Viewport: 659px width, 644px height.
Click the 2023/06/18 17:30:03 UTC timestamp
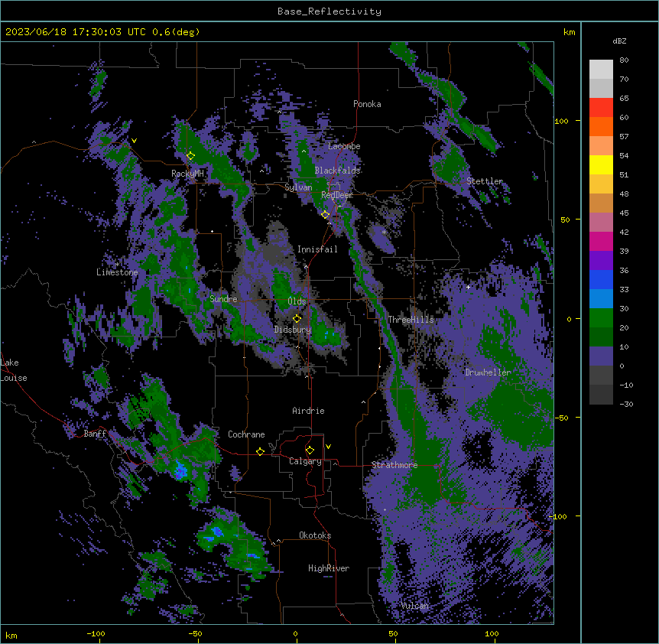75,32
